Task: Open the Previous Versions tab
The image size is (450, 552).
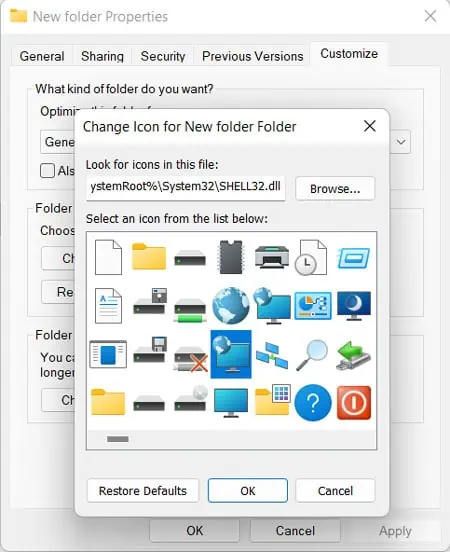Action: click(252, 56)
